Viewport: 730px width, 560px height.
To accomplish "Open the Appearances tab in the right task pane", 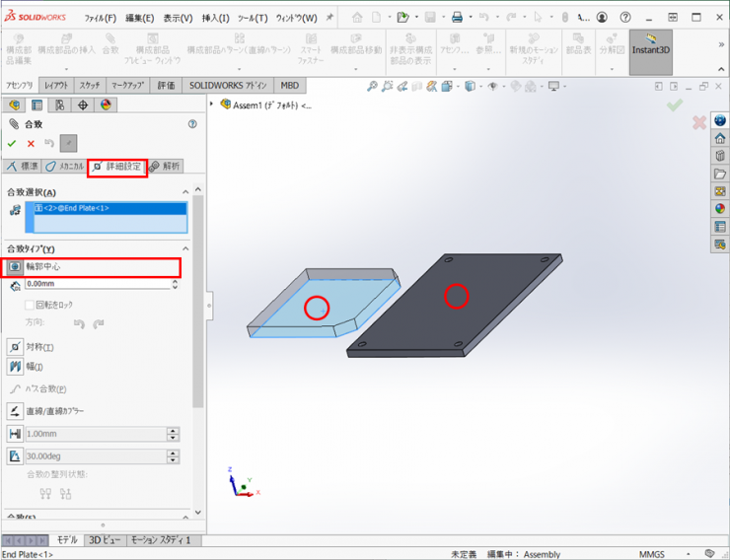I will [x=720, y=208].
